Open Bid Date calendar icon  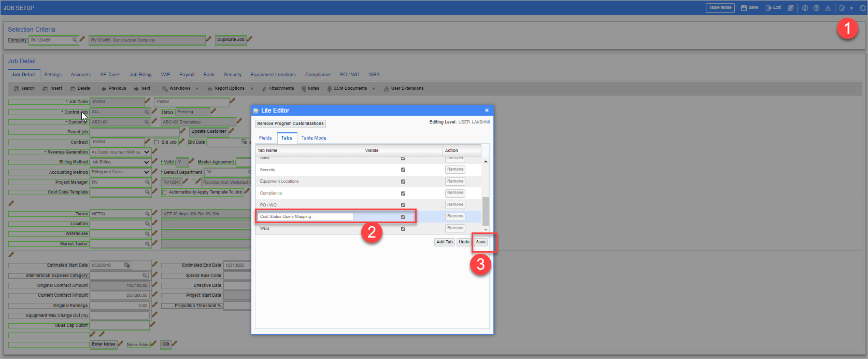click(244, 142)
